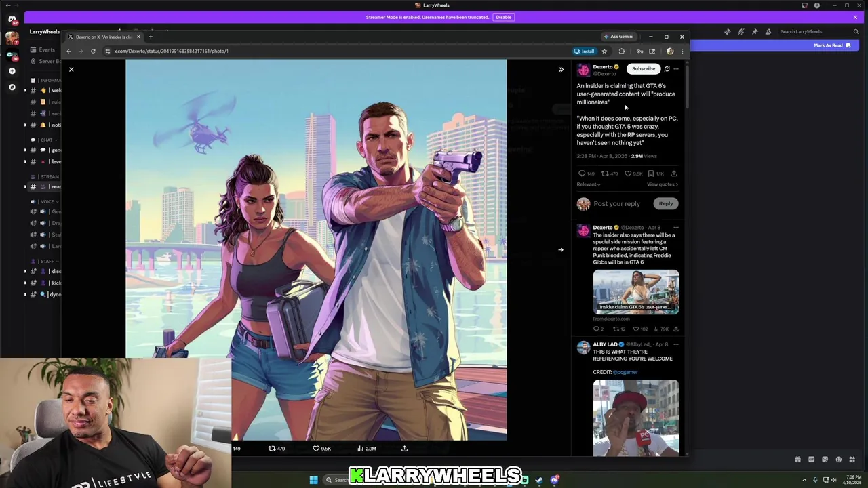The height and width of the screenshot is (488, 868).
Task: Open site information icon left of the URL
Action: pos(107,51)
